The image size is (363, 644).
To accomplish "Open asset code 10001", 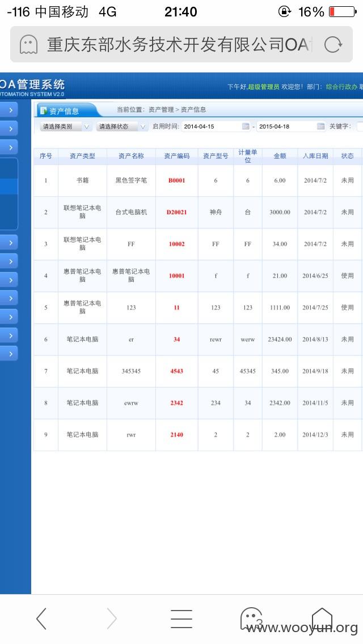I will pos(177,276).
